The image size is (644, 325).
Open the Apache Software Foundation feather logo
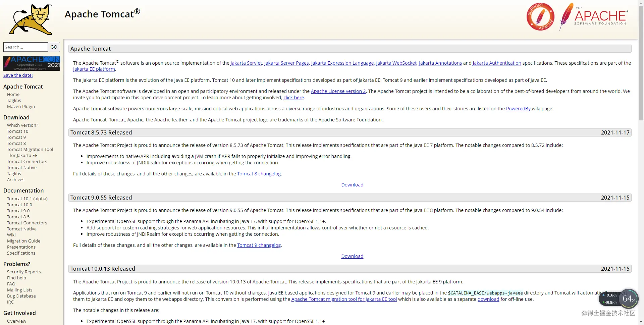click(593, 16)
